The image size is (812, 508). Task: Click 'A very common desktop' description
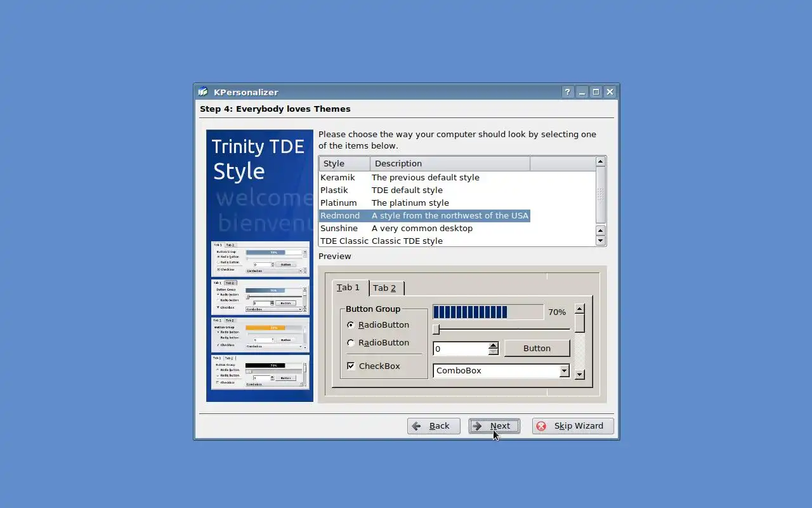[x=422, y=228]
